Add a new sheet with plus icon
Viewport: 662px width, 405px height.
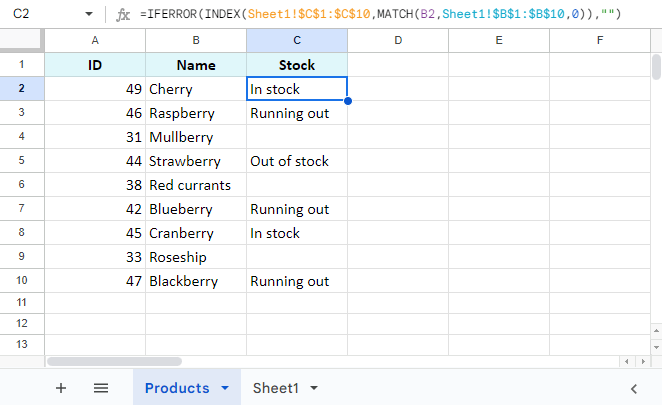click(x=61, y=388)
